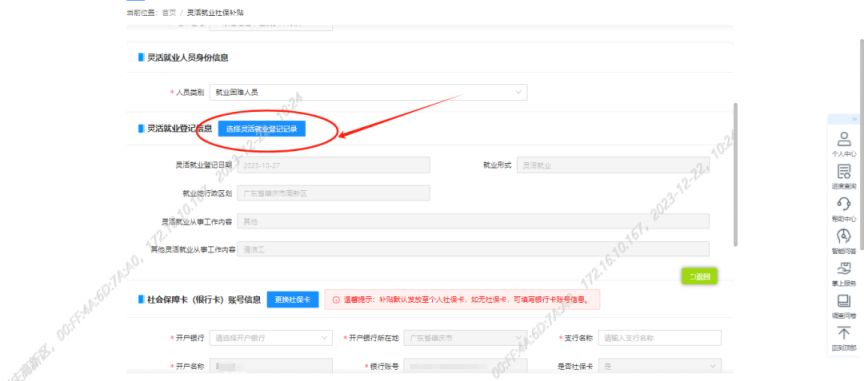Screen dimensions: 864x381
Task: Open the 开户银行所在地 dropdown
Action: click(466, 338)
